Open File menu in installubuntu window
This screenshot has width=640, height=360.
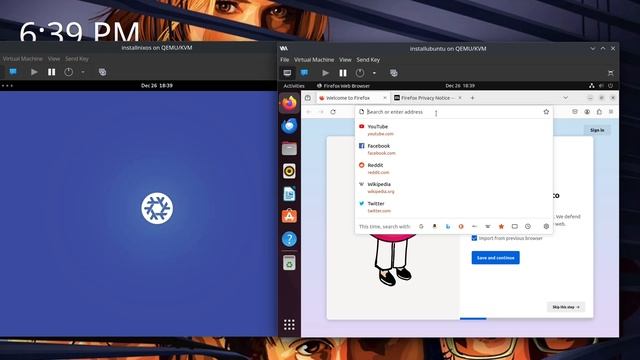(284, 60)
